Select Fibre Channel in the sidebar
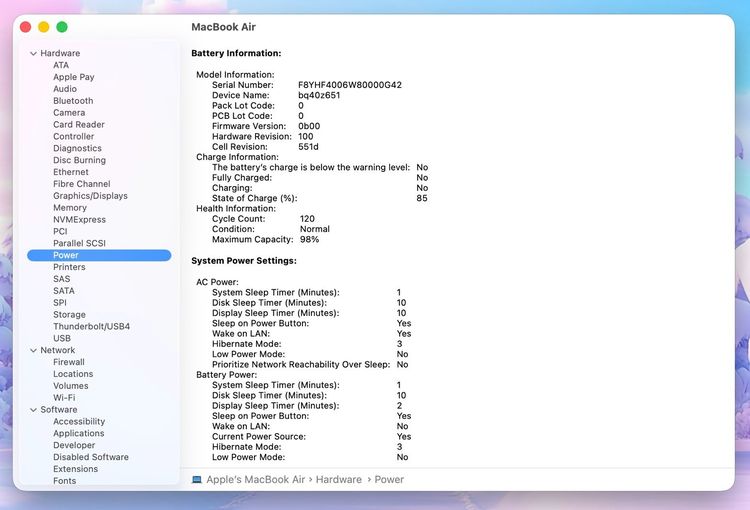This screenshot has height=510, width=750. point(81,184)
